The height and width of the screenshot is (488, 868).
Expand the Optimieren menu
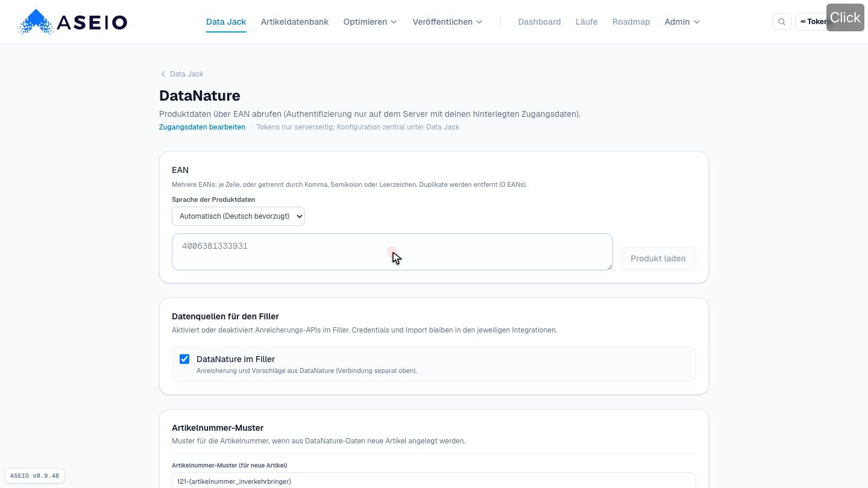(370, 22)
